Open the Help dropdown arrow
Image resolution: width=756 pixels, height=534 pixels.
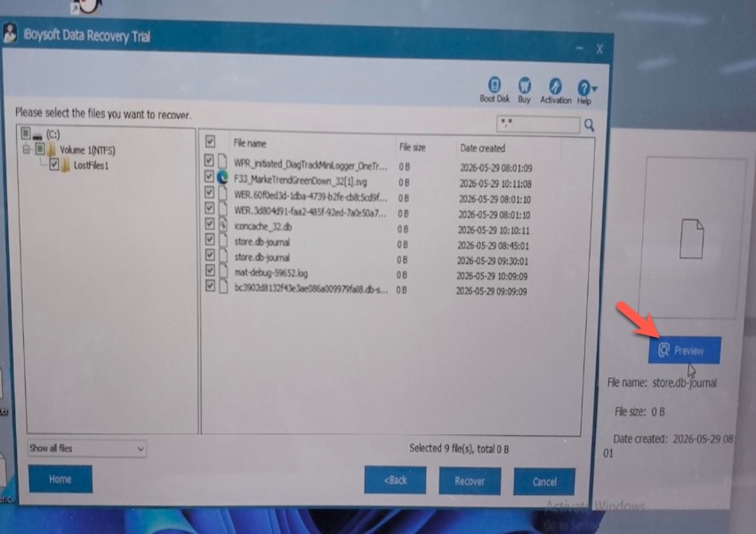[x=594, y=89]
